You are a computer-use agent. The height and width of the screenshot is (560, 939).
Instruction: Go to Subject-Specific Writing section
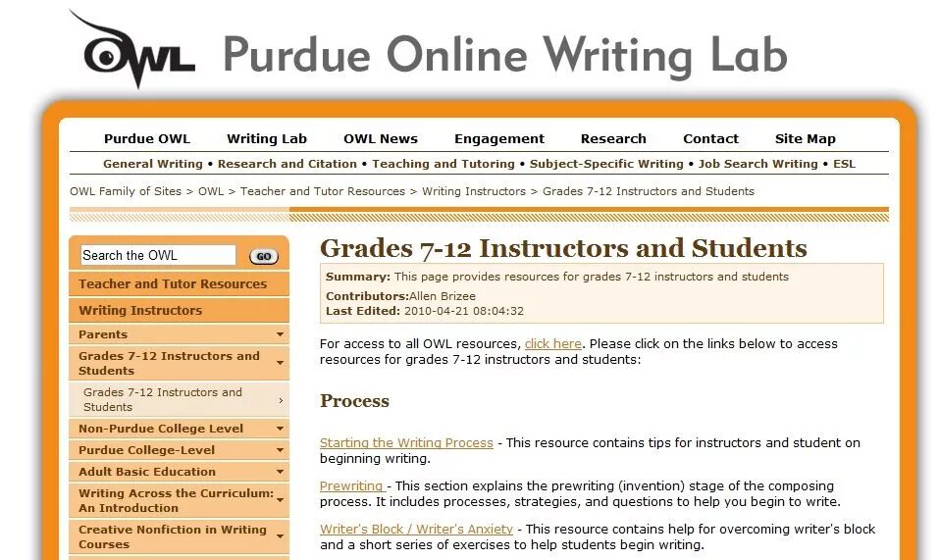(606, 164)
